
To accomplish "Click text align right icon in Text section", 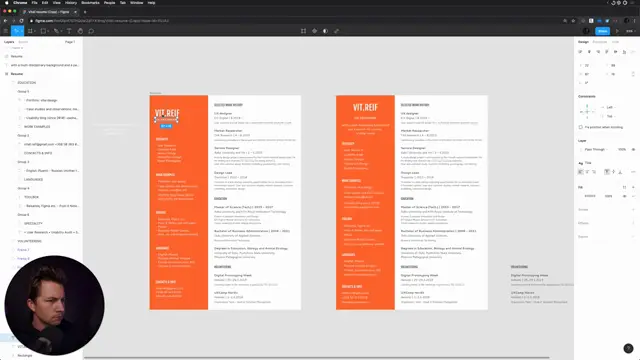I will click(x=594, y=172).
